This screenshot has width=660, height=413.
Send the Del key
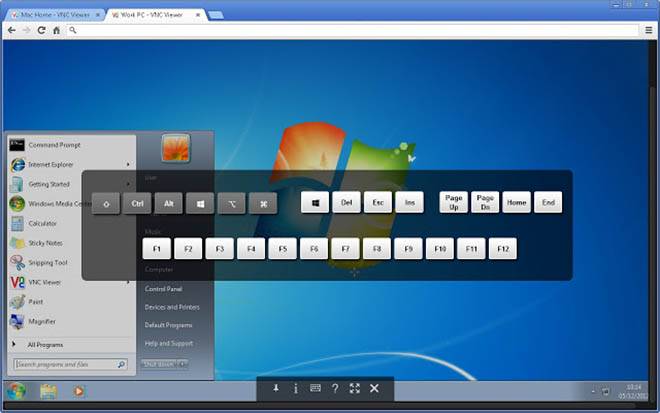tap(346, 203)
